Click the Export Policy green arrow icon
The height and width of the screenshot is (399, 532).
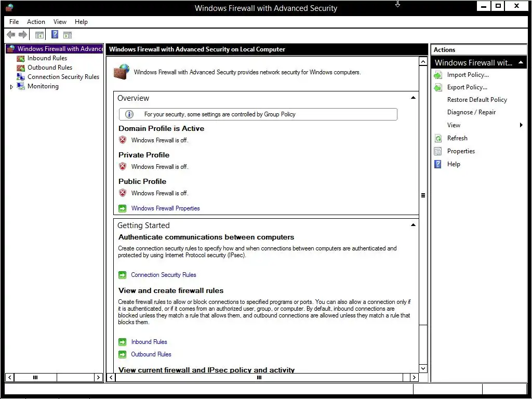tap(438, 87)
